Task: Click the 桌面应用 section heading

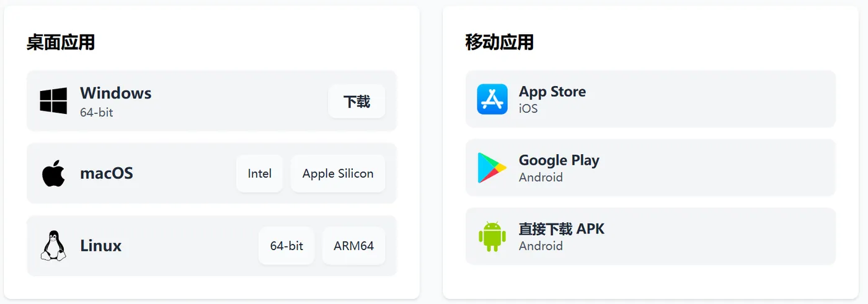Action: pos(61,43)
